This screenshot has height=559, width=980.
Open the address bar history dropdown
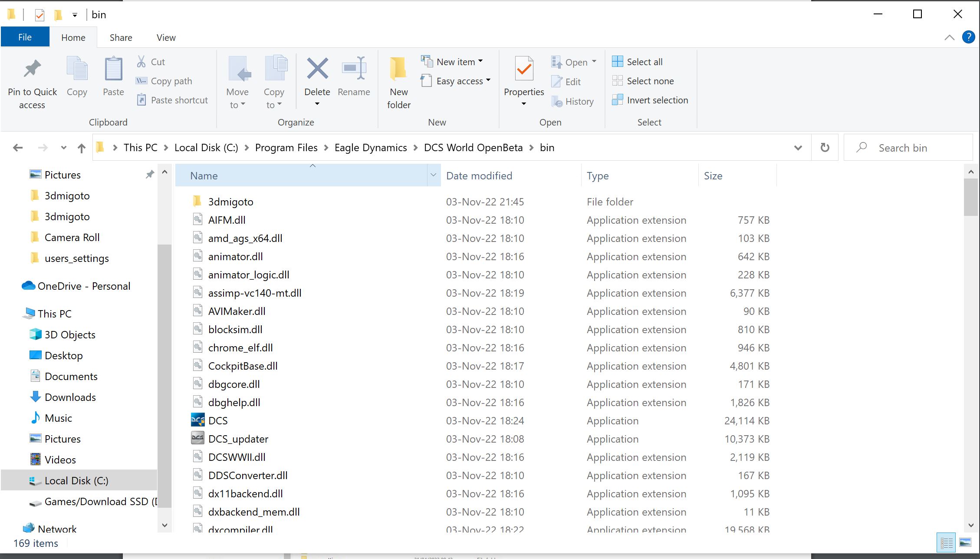tap(798, 148)
